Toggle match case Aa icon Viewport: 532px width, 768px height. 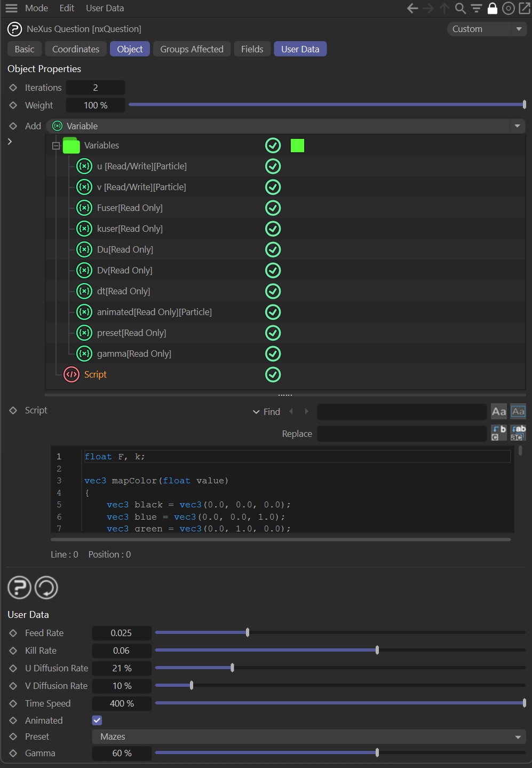498,411
